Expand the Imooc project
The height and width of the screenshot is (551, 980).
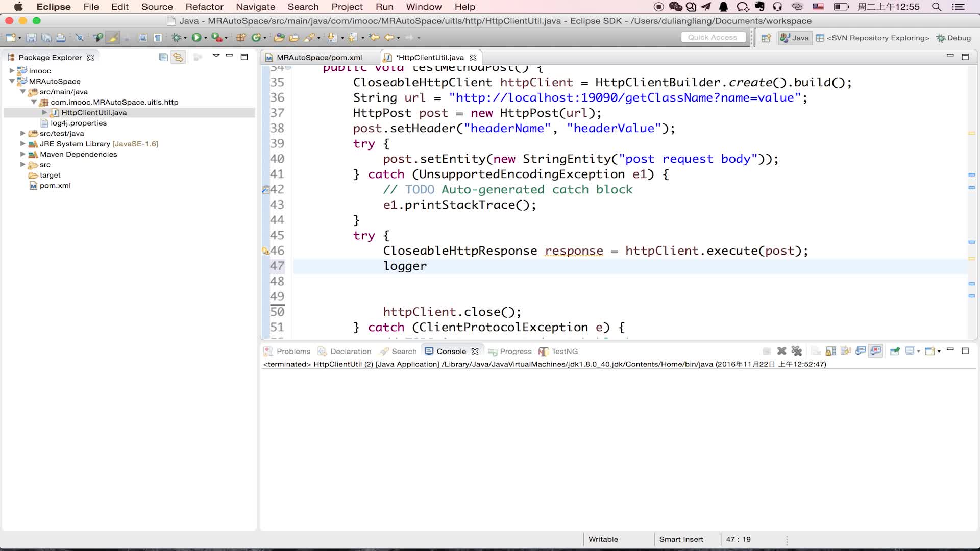coord(12,71)
